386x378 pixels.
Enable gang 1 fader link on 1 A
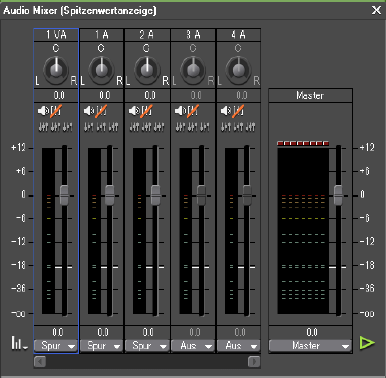tap(89, 127)
